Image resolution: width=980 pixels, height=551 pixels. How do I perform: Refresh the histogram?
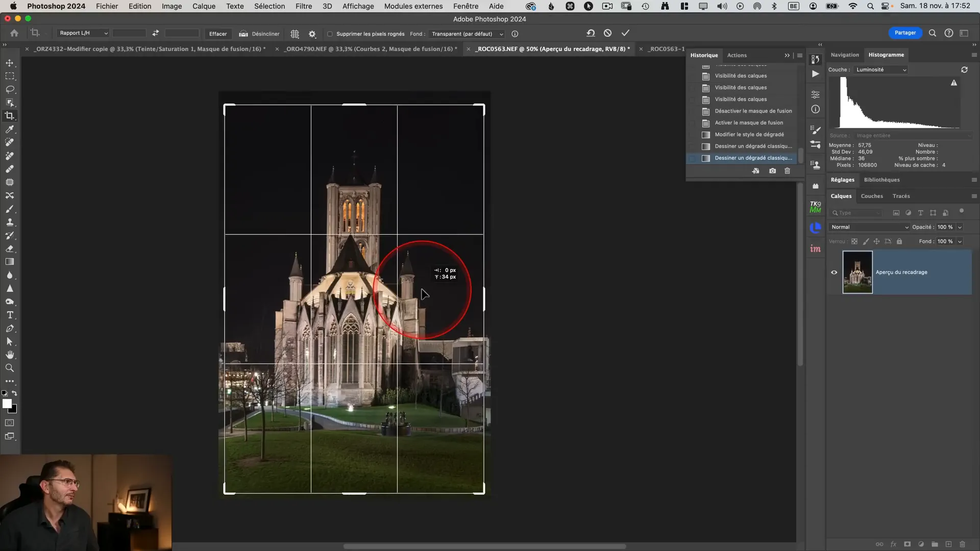pos(964,69)
